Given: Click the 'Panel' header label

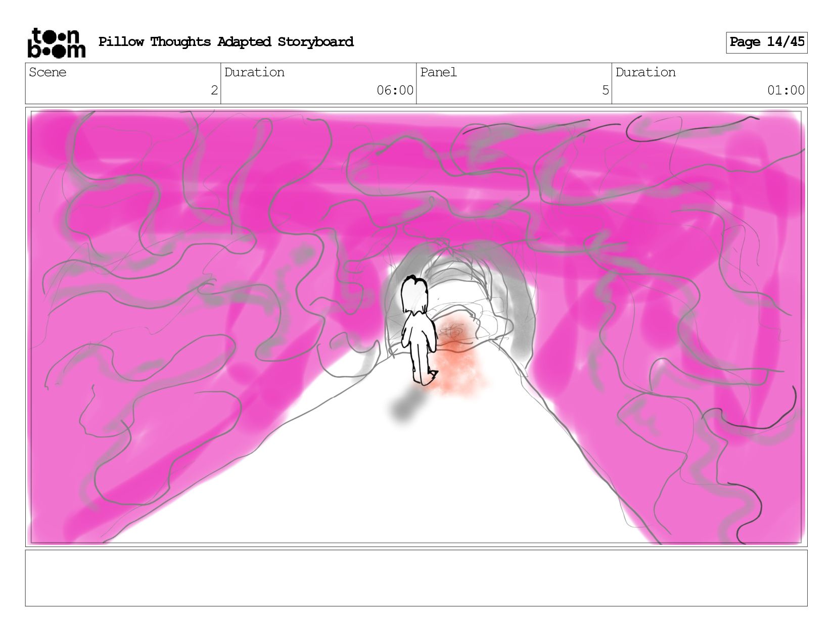Looking at the screenshot, I should click(x=438, y=72).
